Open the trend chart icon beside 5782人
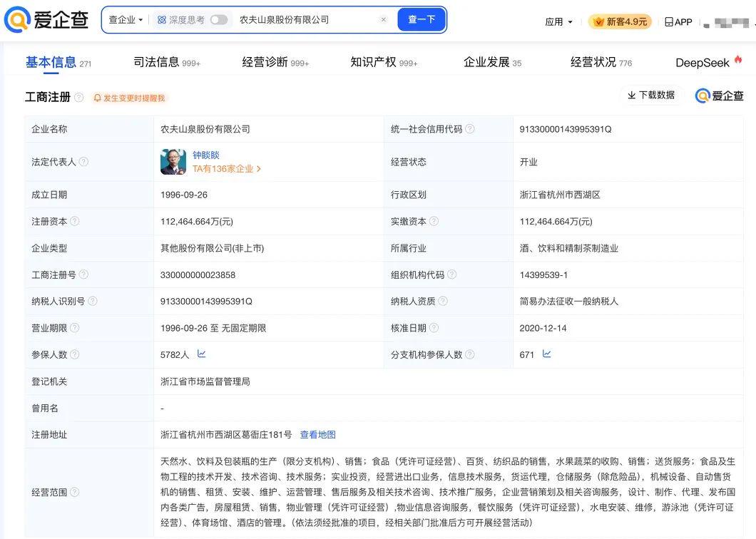756x539 pixels. pos(202,354)
